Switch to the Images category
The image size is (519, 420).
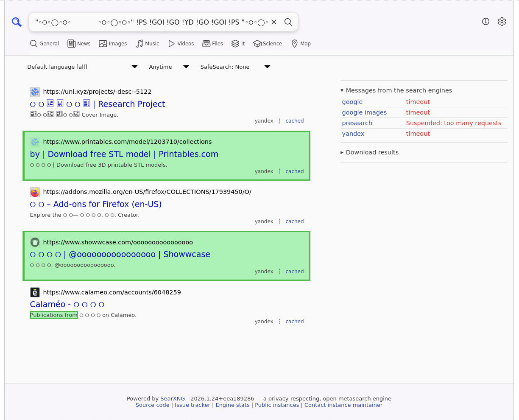coord(113,44)
